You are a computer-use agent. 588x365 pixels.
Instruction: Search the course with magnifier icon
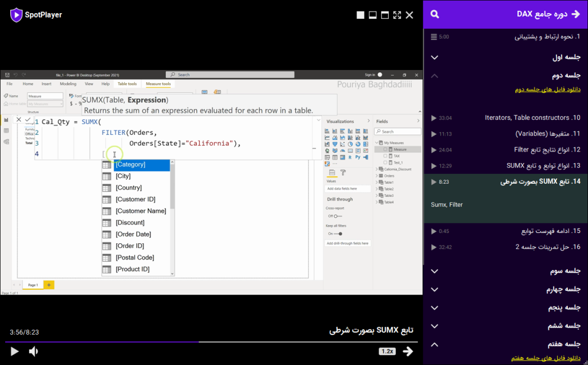pos(435,14)
